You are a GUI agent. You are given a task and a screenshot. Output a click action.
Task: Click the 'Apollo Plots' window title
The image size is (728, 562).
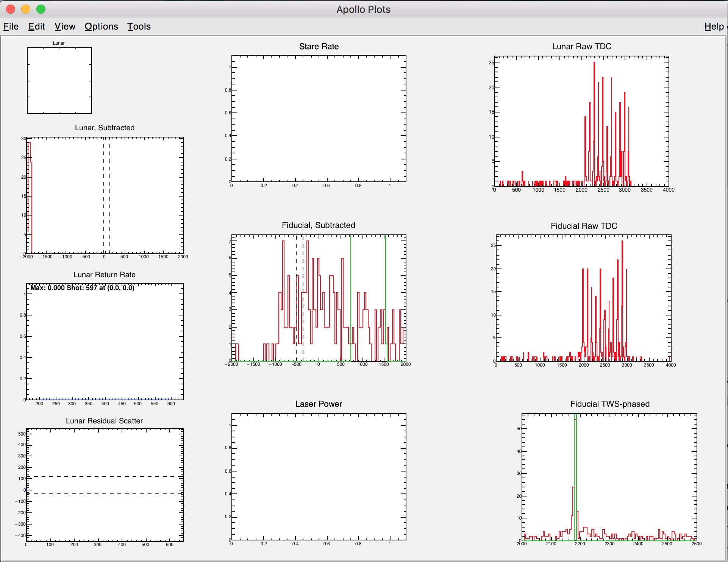[x=363, y=9]
